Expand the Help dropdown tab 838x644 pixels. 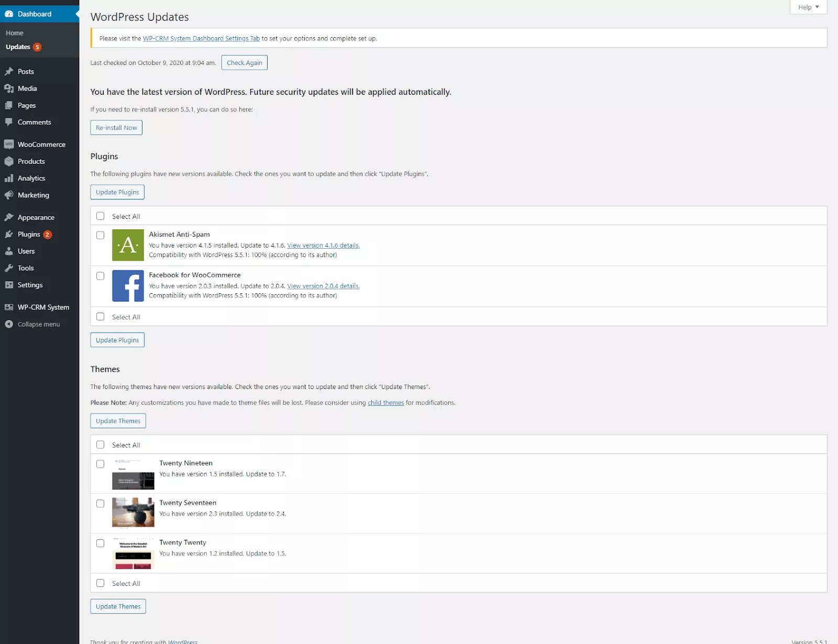pyautogui.click(x=808, y=7)
